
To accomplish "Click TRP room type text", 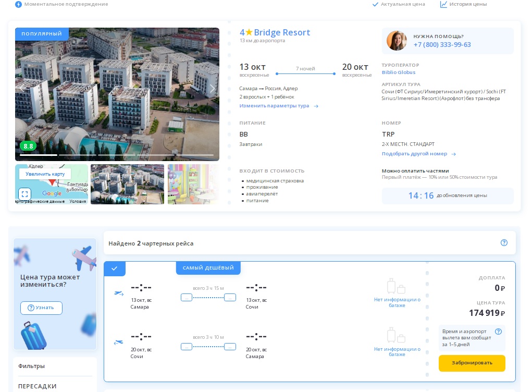I will coord(388,134).
